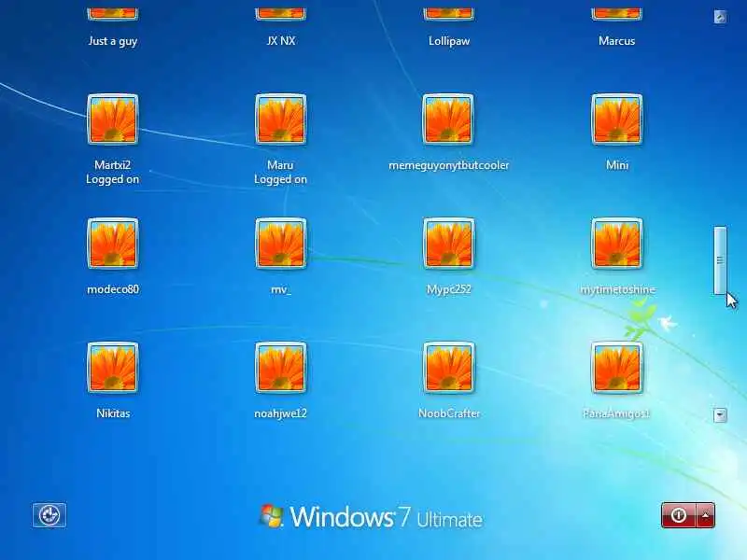The width and height of the screenshot is (747, 560).
Task: Click the "mv_" name label
Action: 281,290
